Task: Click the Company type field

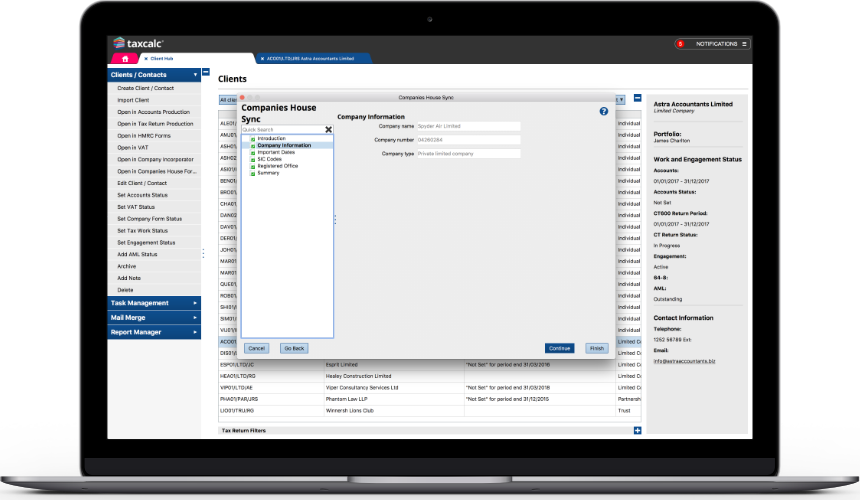Action: [x=468, y=154]
